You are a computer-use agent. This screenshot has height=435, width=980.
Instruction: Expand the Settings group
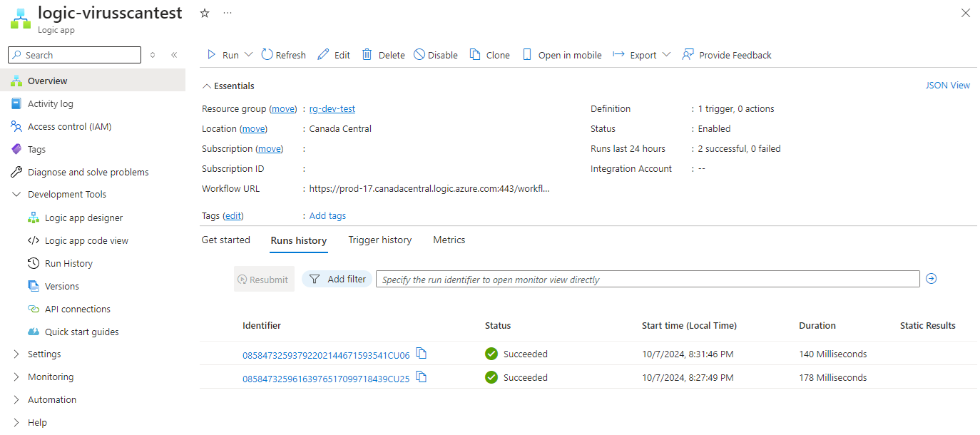[x=16, y=354]
